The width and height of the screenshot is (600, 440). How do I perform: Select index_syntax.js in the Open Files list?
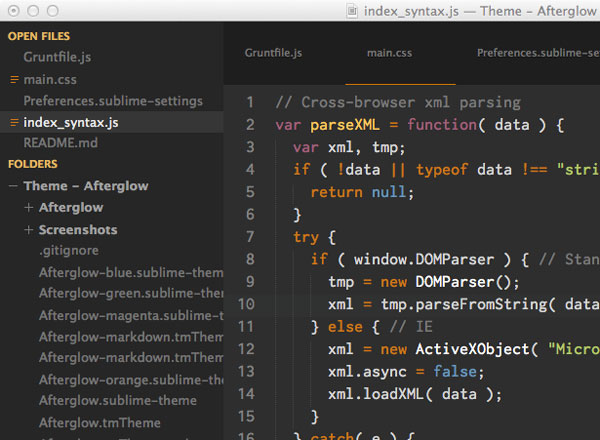point(71,122)
